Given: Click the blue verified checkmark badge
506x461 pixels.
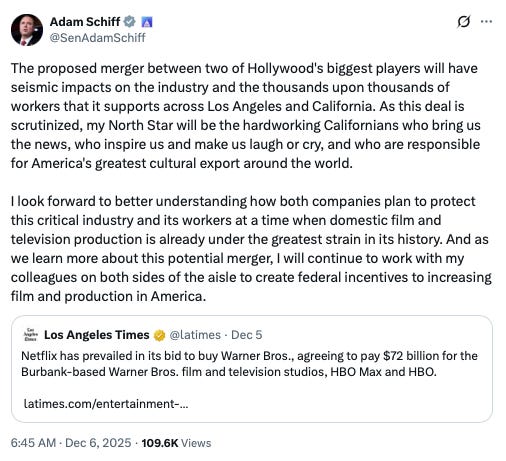Looking at the screenshot, I should (130, 22).
